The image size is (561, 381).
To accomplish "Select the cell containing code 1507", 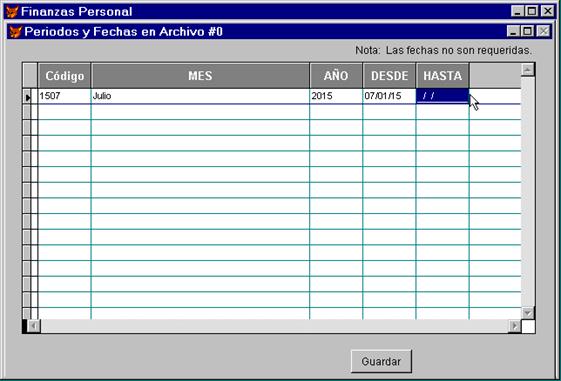I will (x=64, y=96).
